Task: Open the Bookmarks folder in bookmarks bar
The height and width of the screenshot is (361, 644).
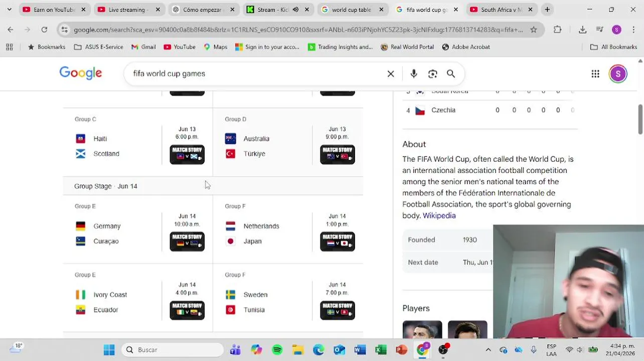Action: pos(47,47)
